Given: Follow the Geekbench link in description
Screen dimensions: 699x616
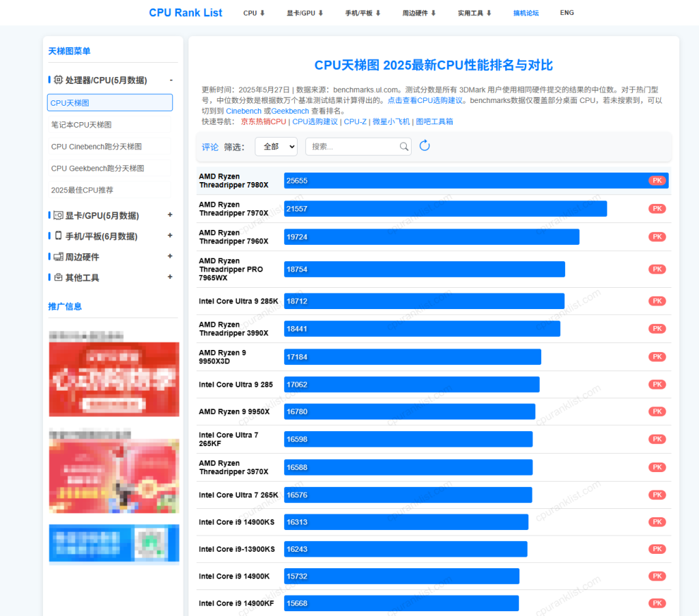Looking at the screenshot, I should click(289, 111).
